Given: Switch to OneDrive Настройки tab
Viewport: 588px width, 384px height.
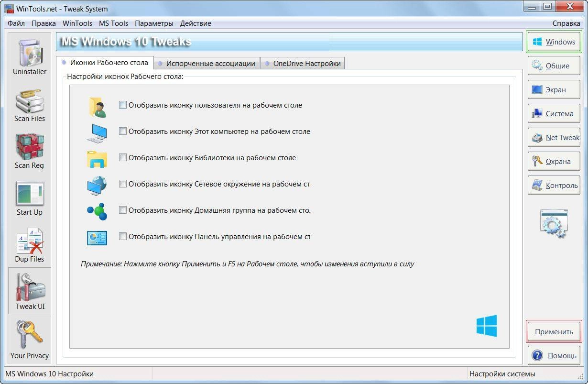Looking at the screenshot, I should 303,63.
